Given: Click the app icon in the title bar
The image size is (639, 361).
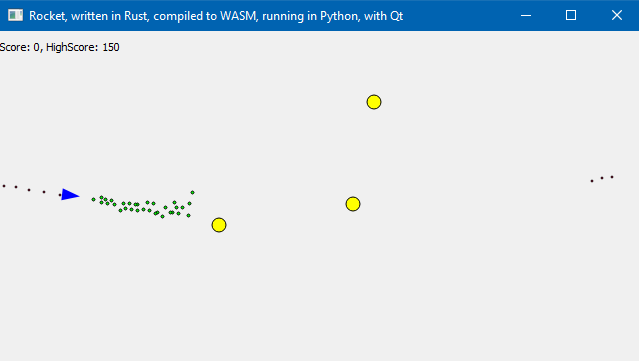Looking at the screenshot, I should click(x=15, y=15).
